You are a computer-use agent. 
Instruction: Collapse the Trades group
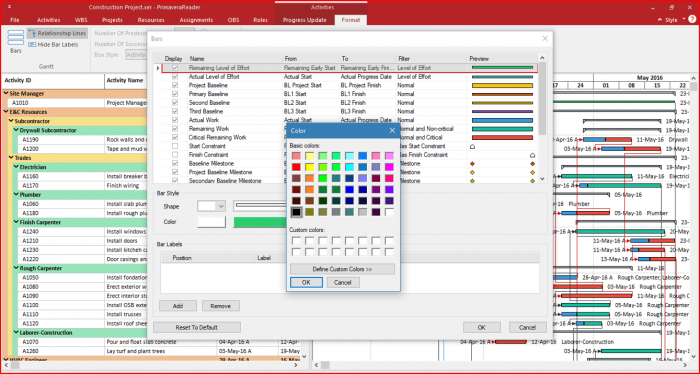click(x=11, y=158)
